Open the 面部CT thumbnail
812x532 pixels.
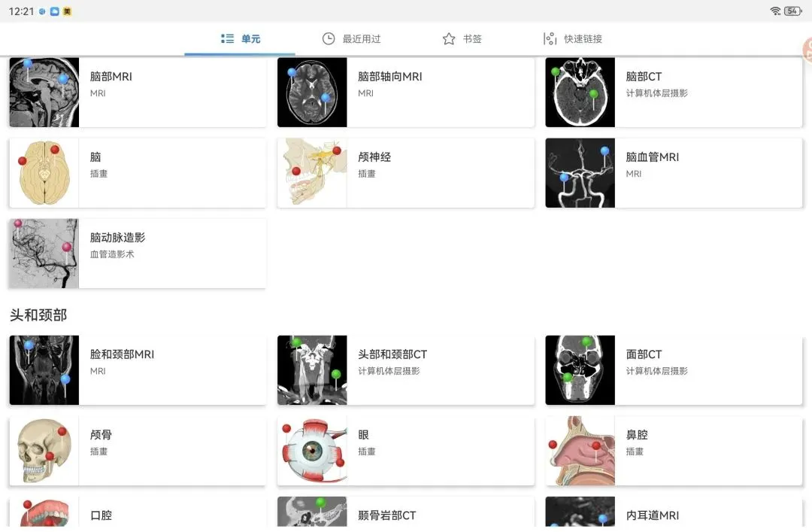[x=580, y=369]
